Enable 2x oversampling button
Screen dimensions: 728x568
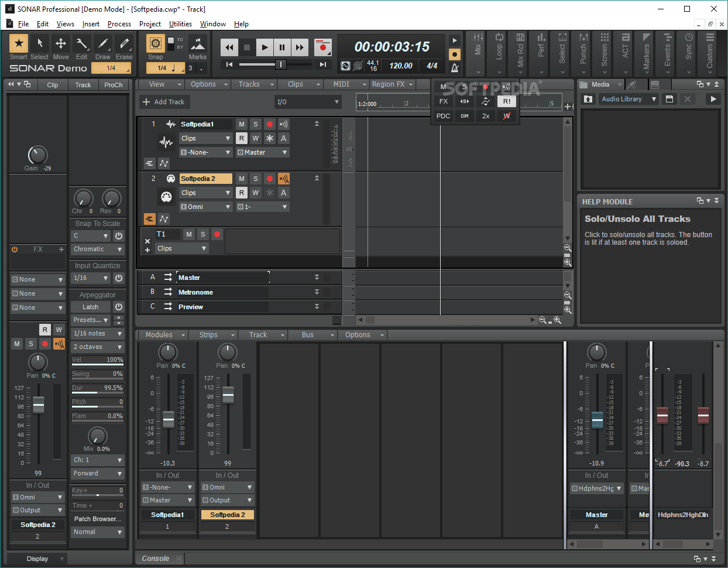[x=486, y=116]
